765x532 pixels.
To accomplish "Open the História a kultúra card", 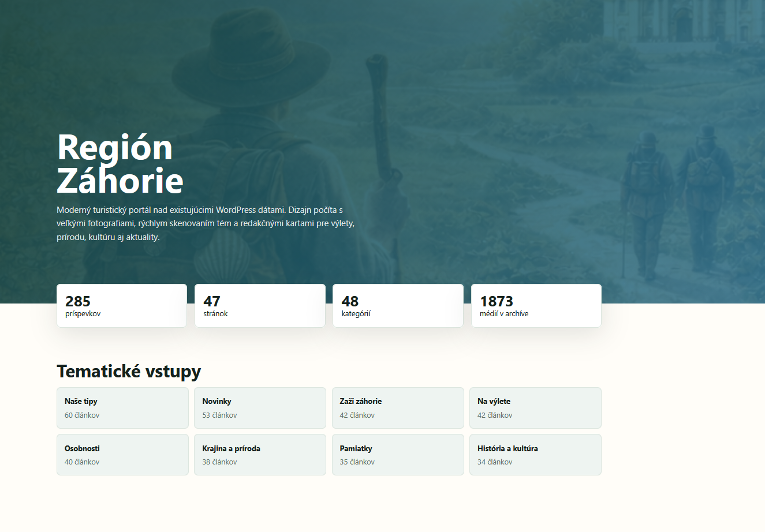I will tap(535, 455).
